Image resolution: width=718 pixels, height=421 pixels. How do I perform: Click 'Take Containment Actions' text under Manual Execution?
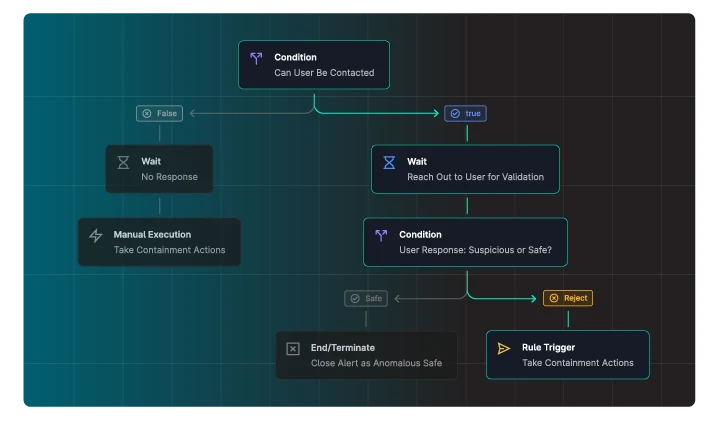tap(169, 250)
